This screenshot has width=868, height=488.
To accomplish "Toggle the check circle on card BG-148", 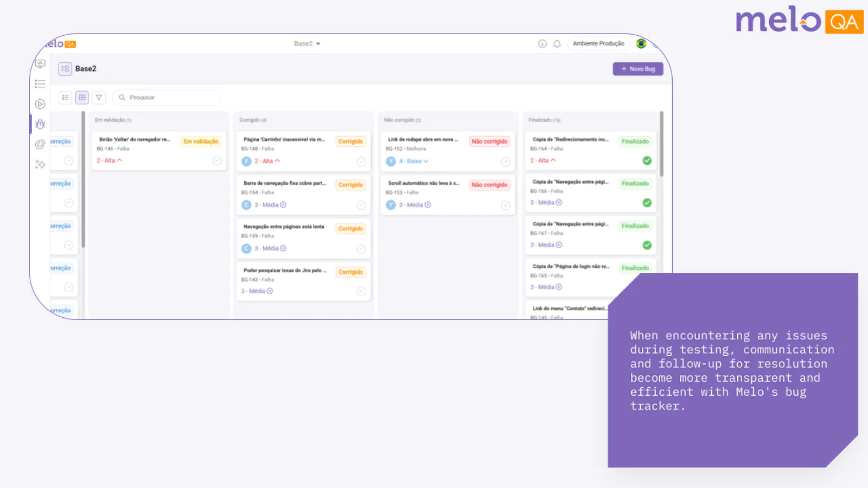I will (361, 162).
